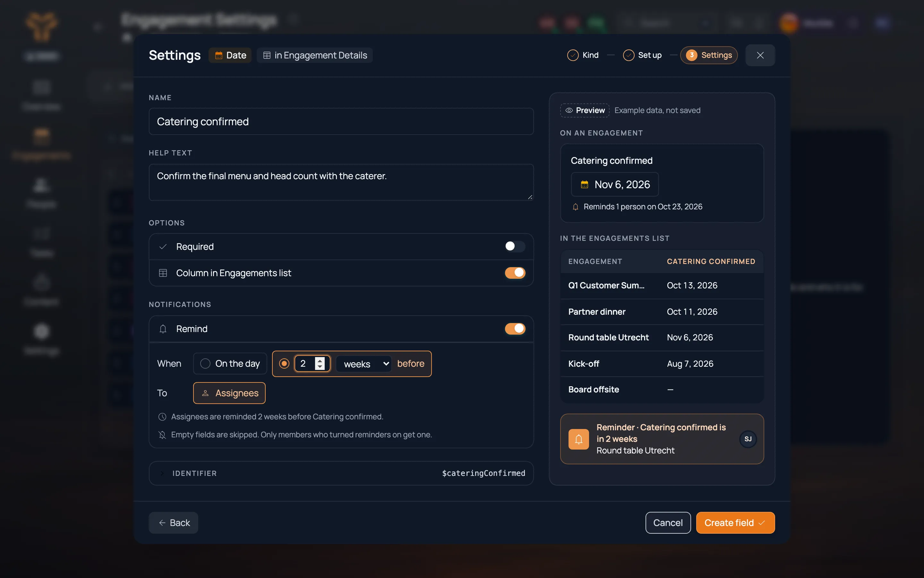Close the Settings dialog with the X

coord(760,55)
